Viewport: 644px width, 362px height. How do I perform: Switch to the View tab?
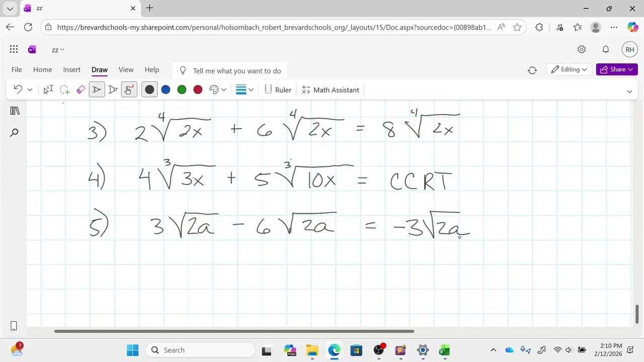point(126,70)
